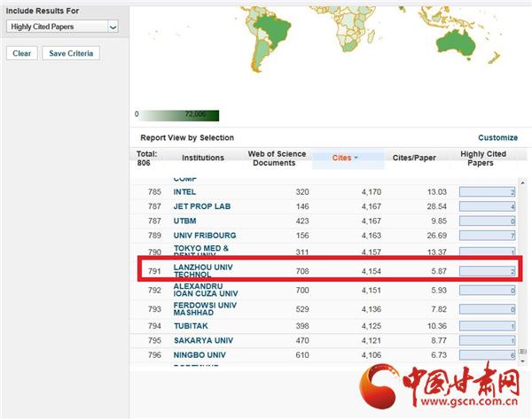Open the Customize link

[x=497, y=137]
